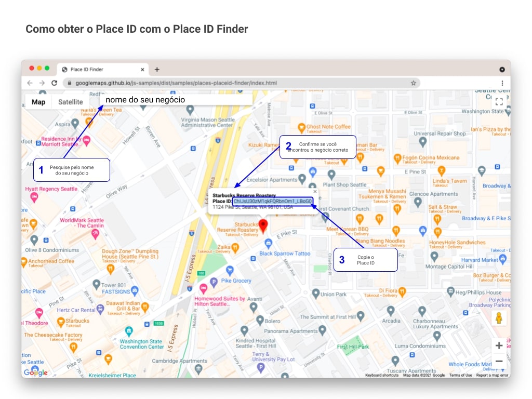Image resolution: width=532 pixels, height=399 pixels.
Task: Select the Excelsior Apartments pin
Action: pyautogui.click(x=302, y=179)
